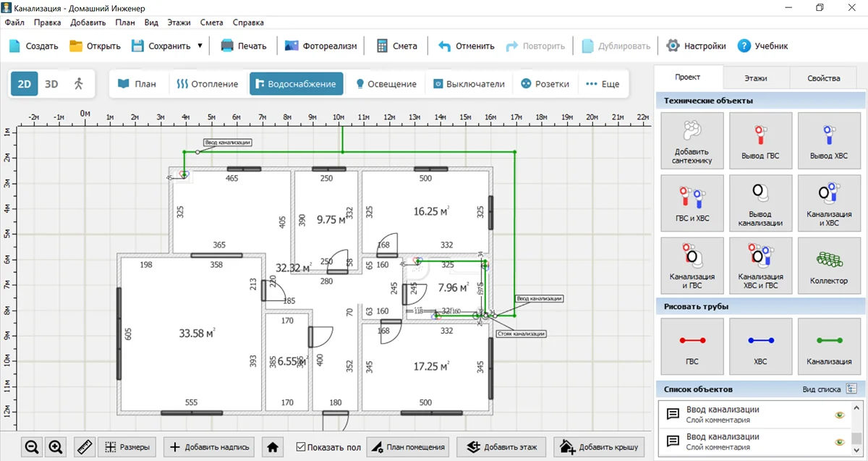Switch to walk-through view mode icon
This screenshot has height=461, width=868.
click(79, 84)
